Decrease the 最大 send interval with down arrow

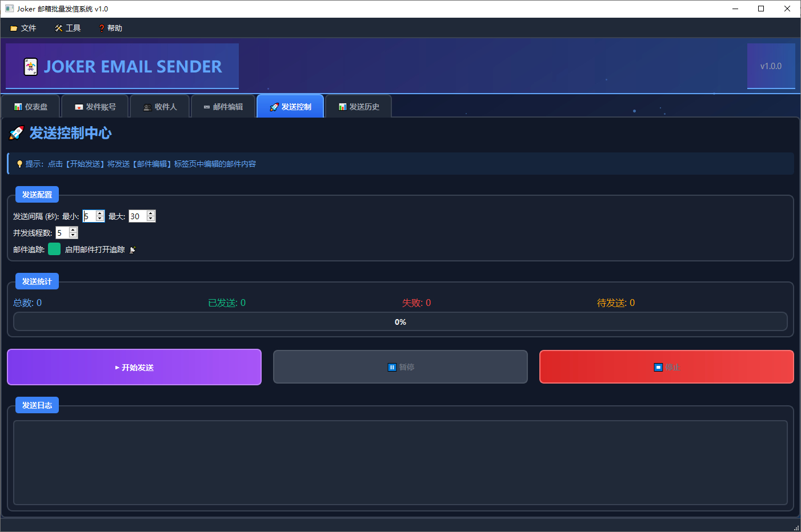pyautogui.click(x=151, y=219)
